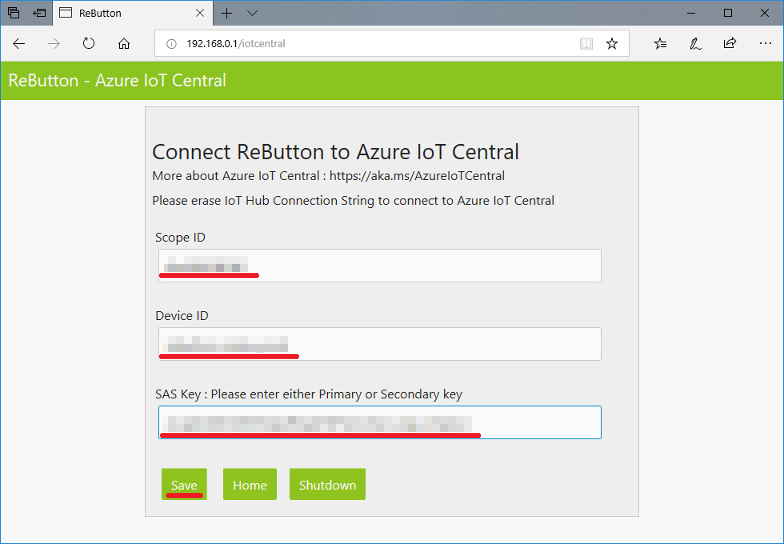Click the Add notes pen icon

tap(695, 44)
